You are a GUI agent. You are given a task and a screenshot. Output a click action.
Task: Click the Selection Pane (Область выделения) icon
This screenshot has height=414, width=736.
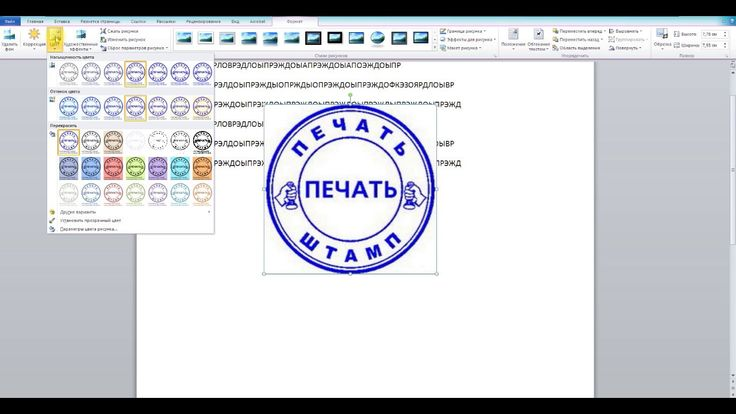(578, 47)
